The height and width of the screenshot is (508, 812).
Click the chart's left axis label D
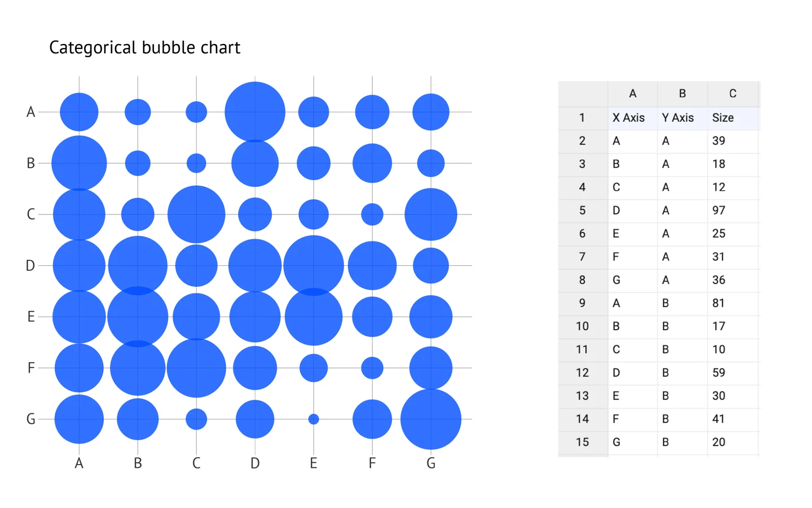30,265
